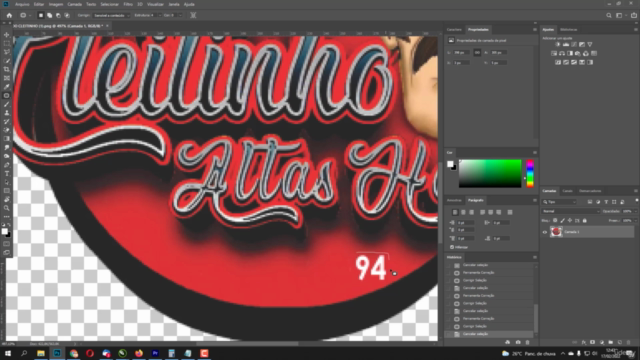The image size is (640, 360).
Task: Select the Zoom tool
Action: 7,208
